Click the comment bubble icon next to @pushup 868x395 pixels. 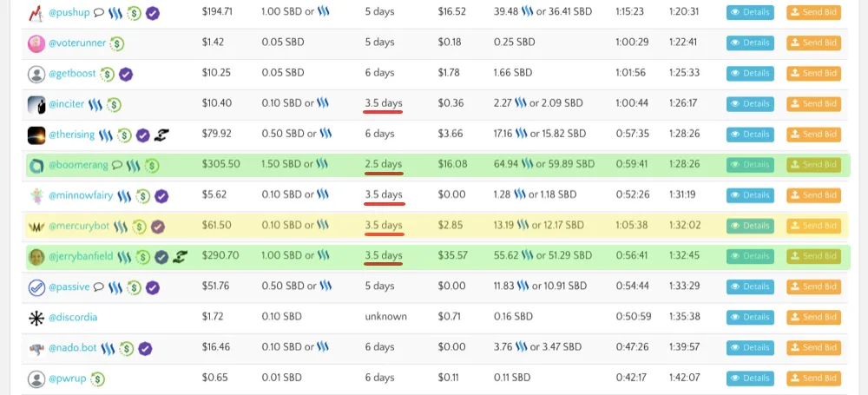pos(99,13)
